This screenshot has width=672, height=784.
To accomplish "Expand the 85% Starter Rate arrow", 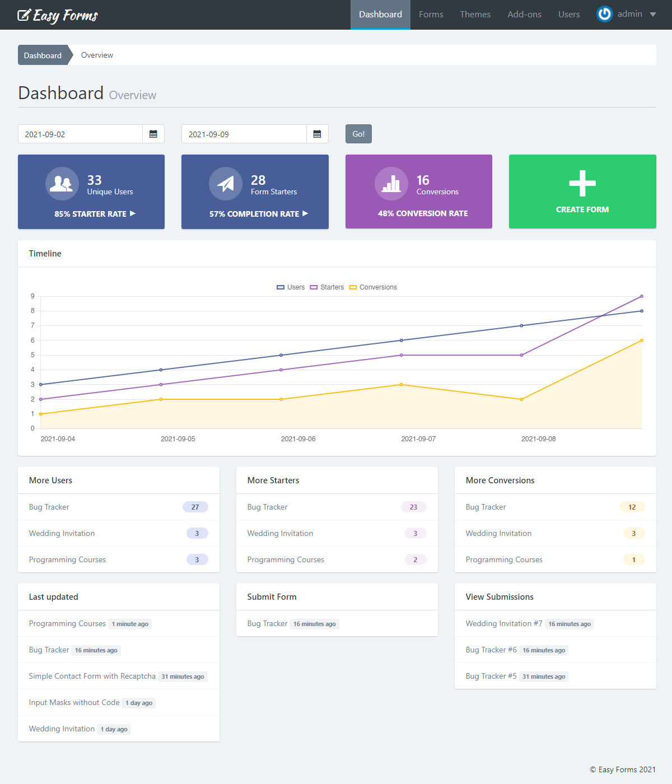I will point(133,213).
